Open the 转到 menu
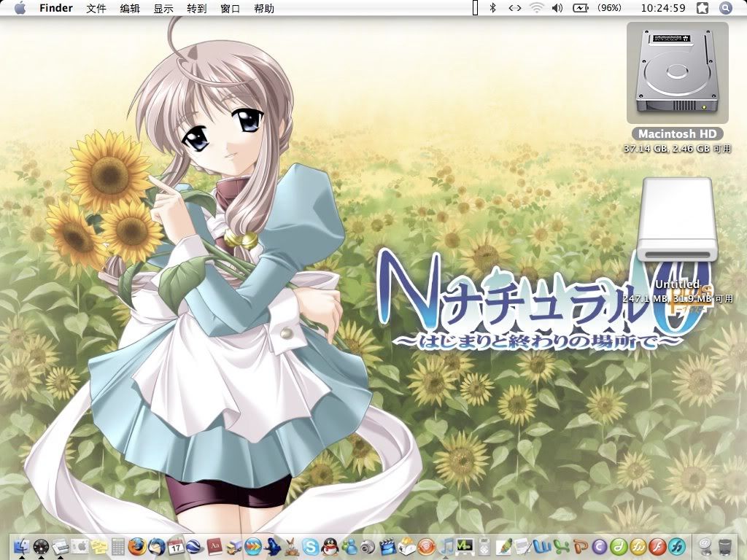This screenshot has width=747, height=560. [197, 8]
